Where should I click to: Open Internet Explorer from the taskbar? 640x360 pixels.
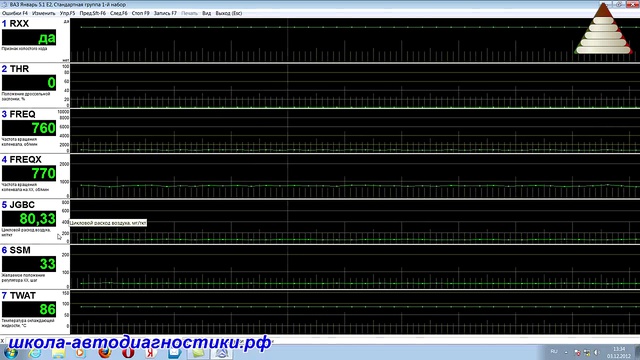click(35, 353)
